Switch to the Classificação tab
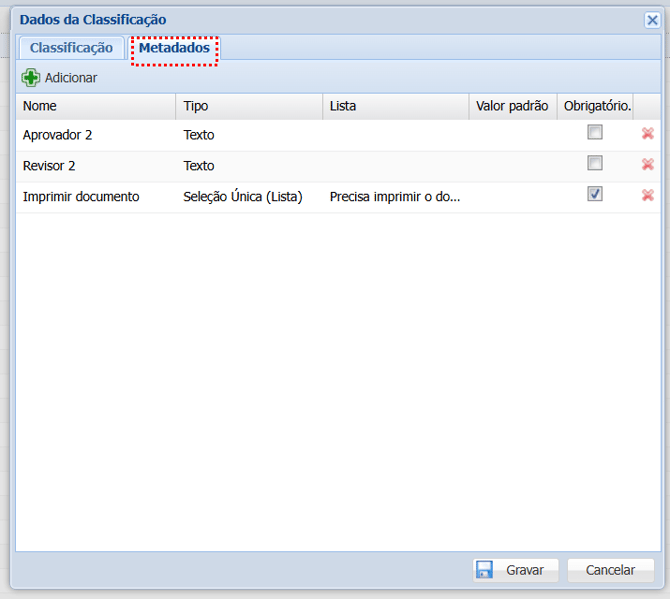This screenshot has height=599, width=670. tap(71, 48)
